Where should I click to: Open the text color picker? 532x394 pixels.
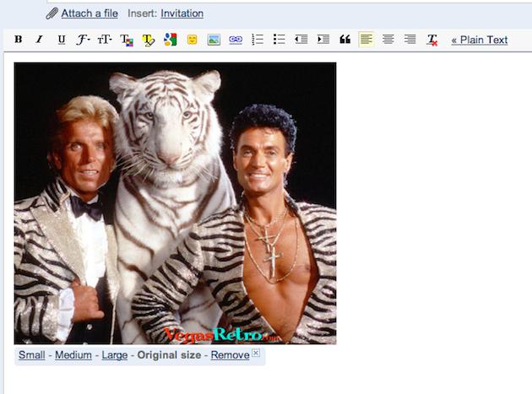(127, 40)
